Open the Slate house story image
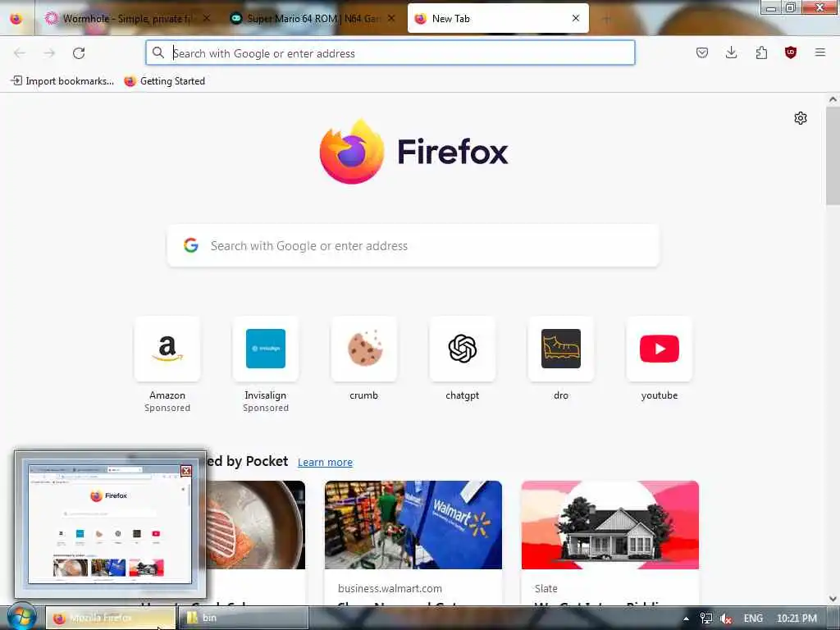This screenshot has height=630, width=840. (x=610, y=525)
